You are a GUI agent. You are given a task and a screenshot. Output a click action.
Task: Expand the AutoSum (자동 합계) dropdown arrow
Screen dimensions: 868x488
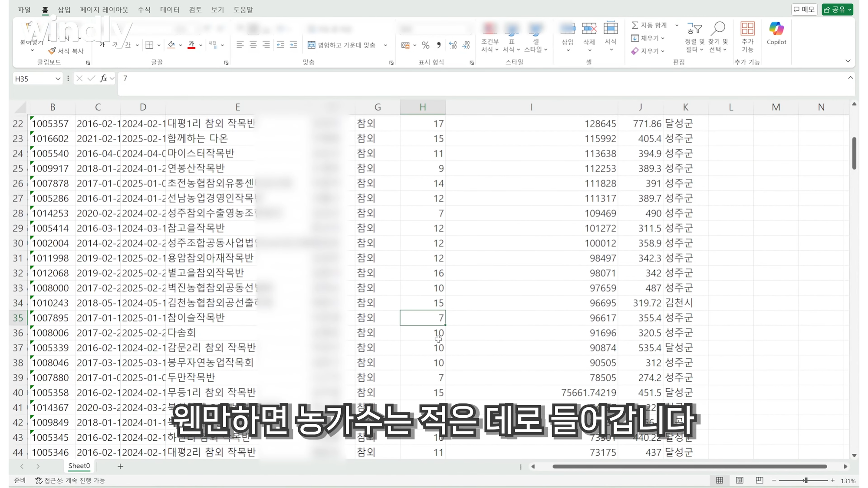pyautogui.click(x=677, y=25)
